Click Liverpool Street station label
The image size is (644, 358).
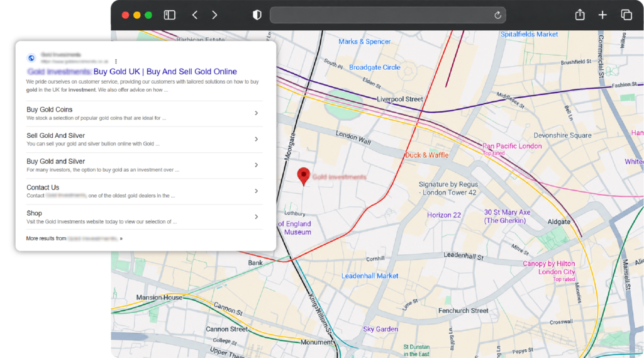(x=399, y=99)
